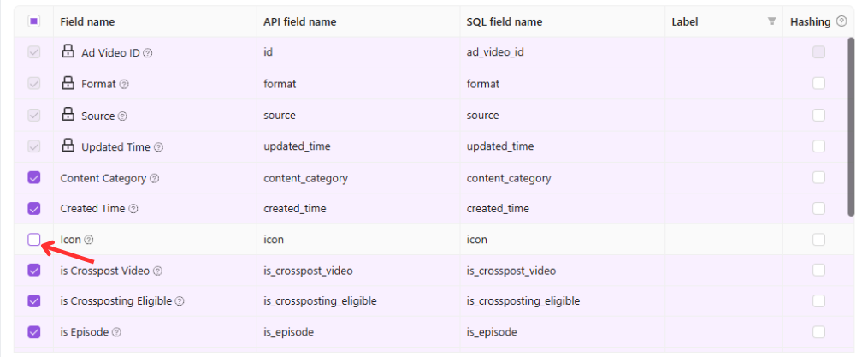
Task: Toggle the select-all header checkbox
Action: coord(33,21)
